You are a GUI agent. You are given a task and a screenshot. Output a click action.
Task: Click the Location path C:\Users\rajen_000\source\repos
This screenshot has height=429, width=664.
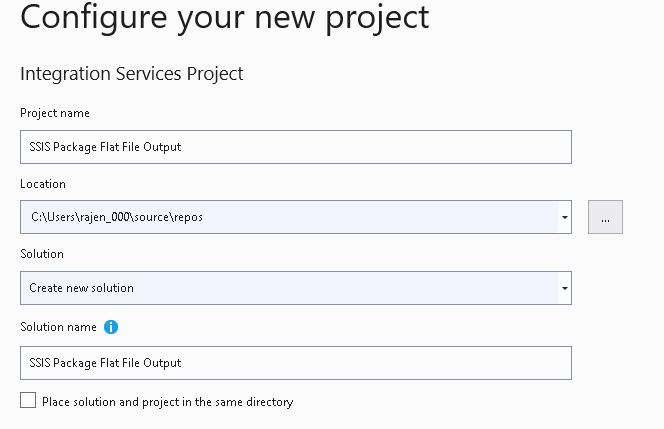point(116,217)
